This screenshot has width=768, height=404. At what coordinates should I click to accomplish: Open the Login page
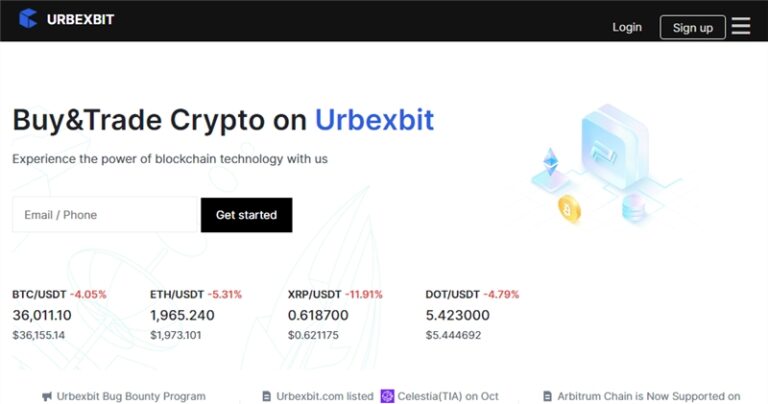click(627, 27)
